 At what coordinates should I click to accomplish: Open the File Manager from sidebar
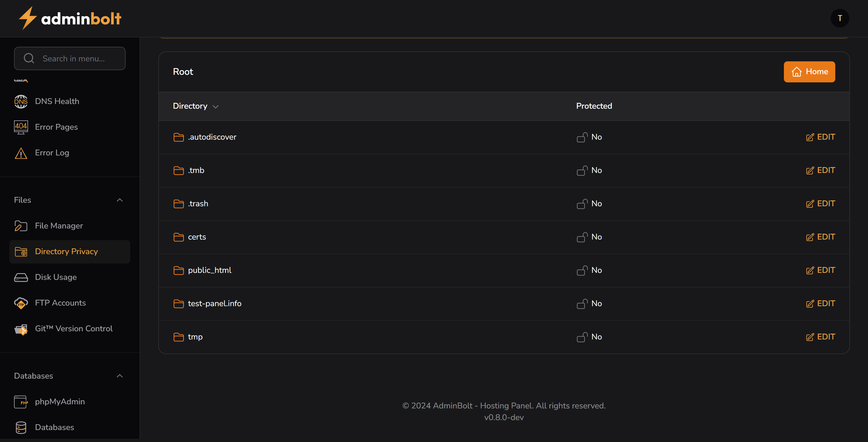[59, 226]
